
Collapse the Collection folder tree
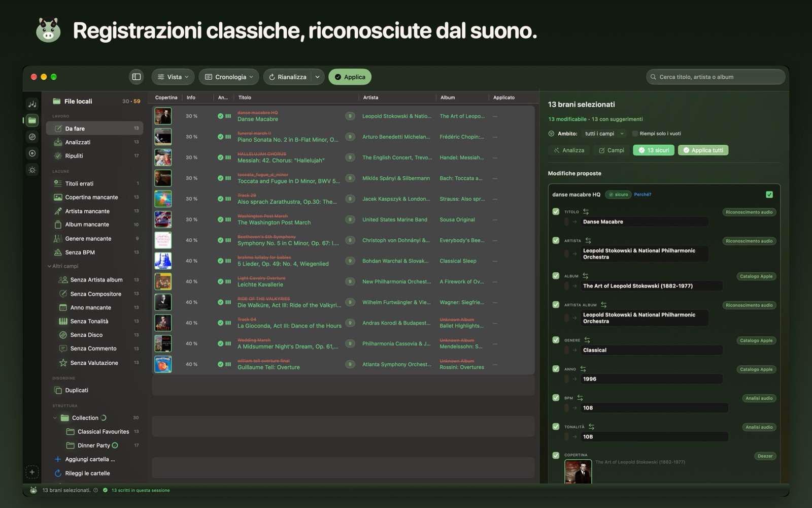(55, 418)
